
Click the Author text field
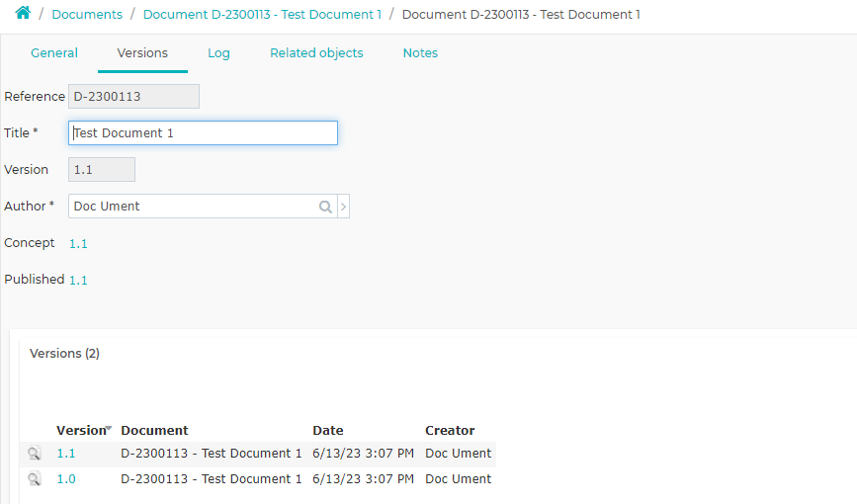pos(192,207)
